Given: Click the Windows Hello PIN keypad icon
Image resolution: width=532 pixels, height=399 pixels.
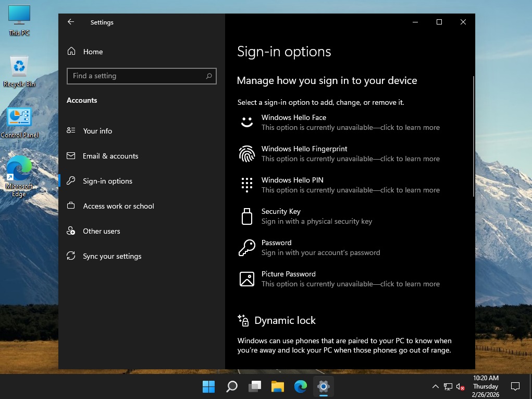Looking at the screenshot, I should point(247,185).
